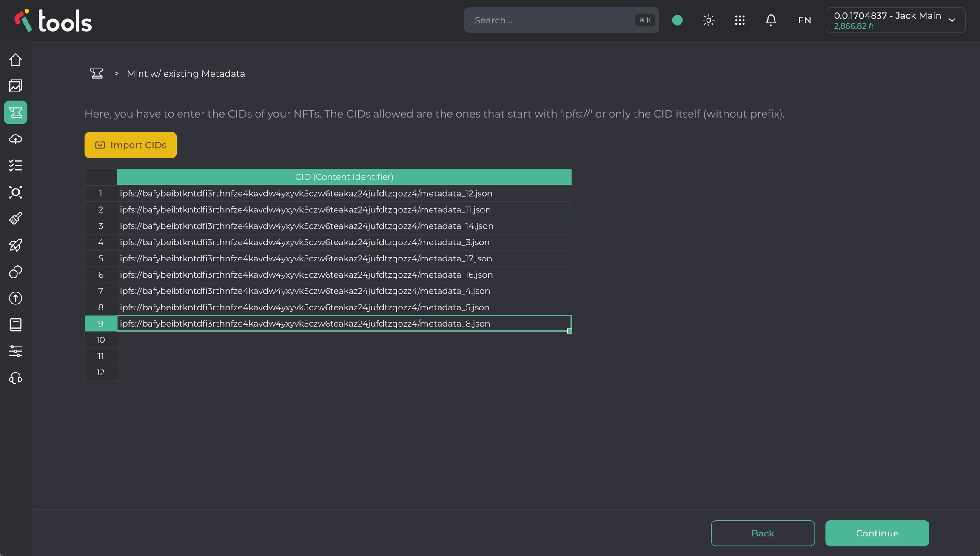The height and width of the screenshot is (556, 980).
Task: Open the notifications bell
Action: [771, 20]
